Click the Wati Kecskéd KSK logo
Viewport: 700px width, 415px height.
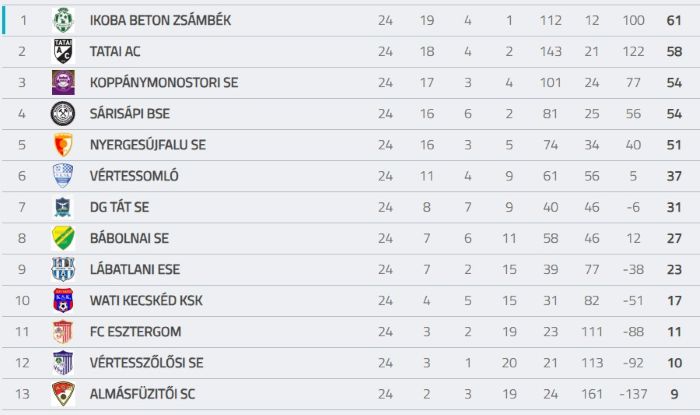click(x=63, y=300)
